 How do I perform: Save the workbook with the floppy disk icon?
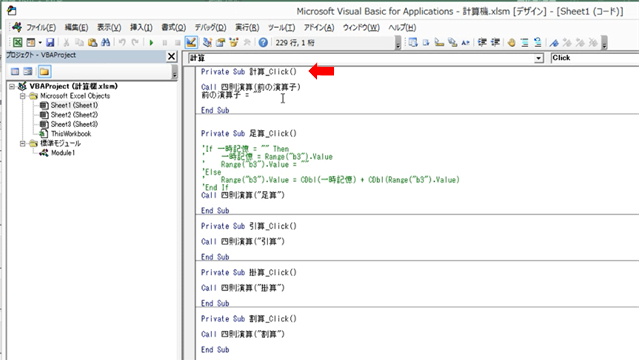point(50,42)
